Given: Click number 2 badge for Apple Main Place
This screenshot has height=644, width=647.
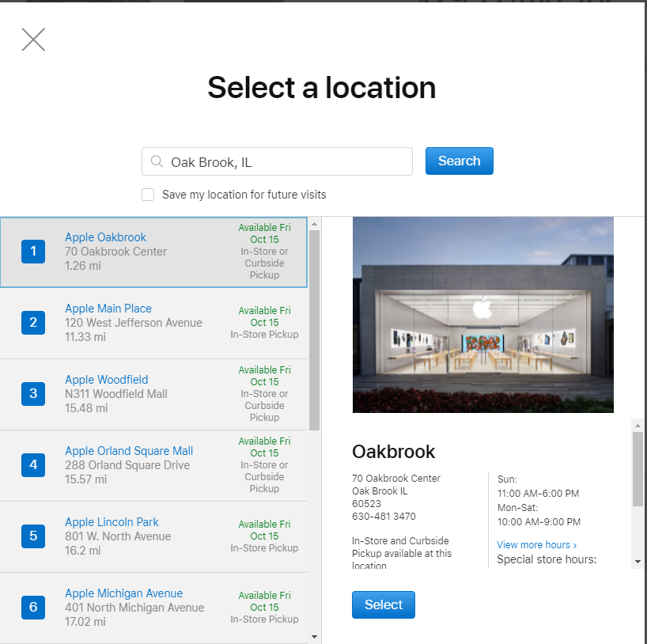Looking at the screenshot, I should point(33,322).
